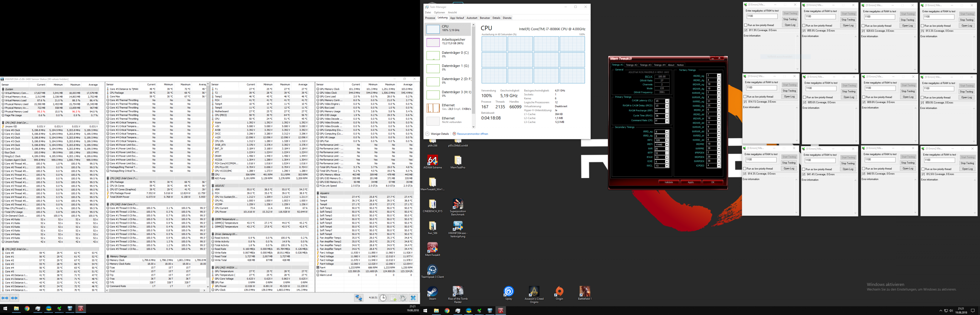This screenshot has height=315, width=980.
Task: Reset HWiNFO sensor clock timer icon
Action: (383, 298)
